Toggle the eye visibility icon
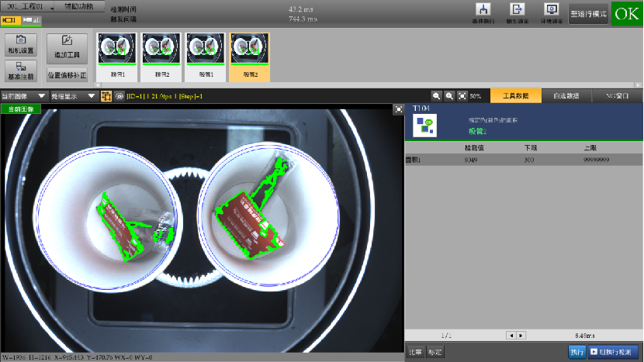The width and height of the screenshot is (644, 362). [119, 96]
